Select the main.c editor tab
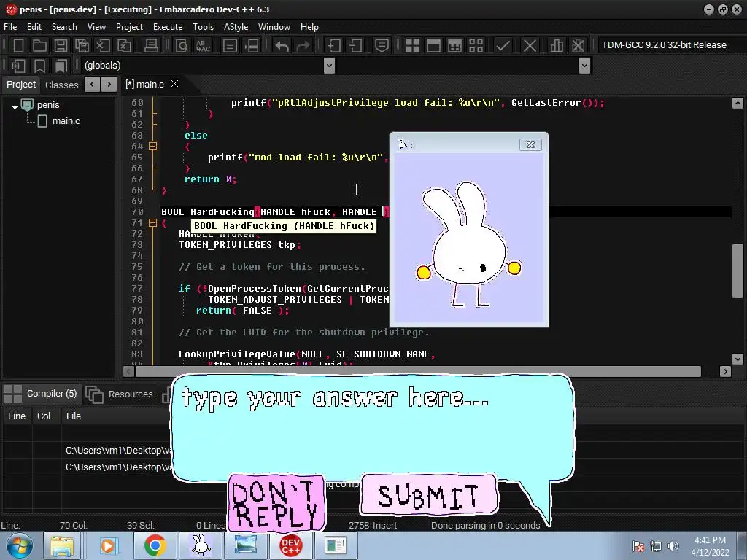The width and height of the screenshot is (747, 560). [x=145, y=85]
